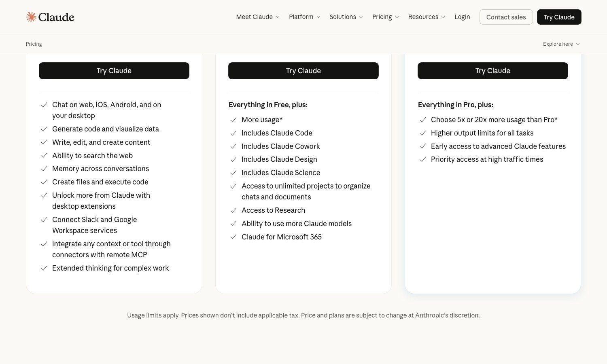Click the Claude logo in the header
This screenshot has width=607, height=364.
50,17
